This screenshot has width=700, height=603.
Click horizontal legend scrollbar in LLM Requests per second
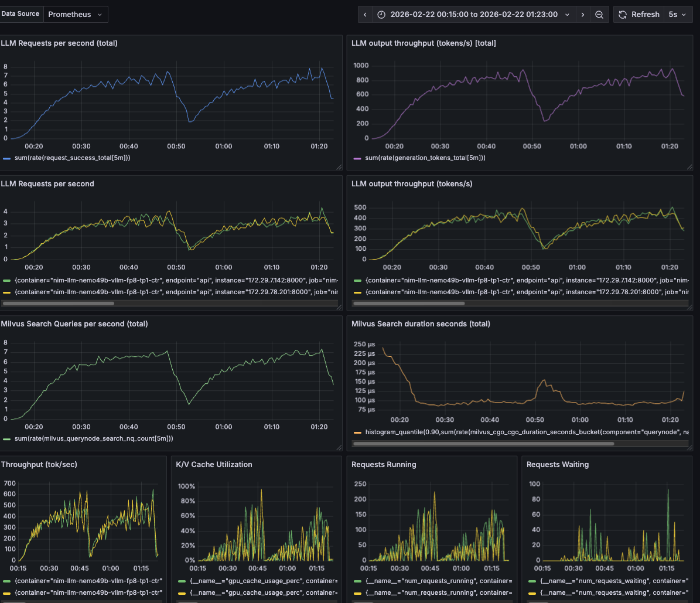pyautogui.click(x=58, y=304)
